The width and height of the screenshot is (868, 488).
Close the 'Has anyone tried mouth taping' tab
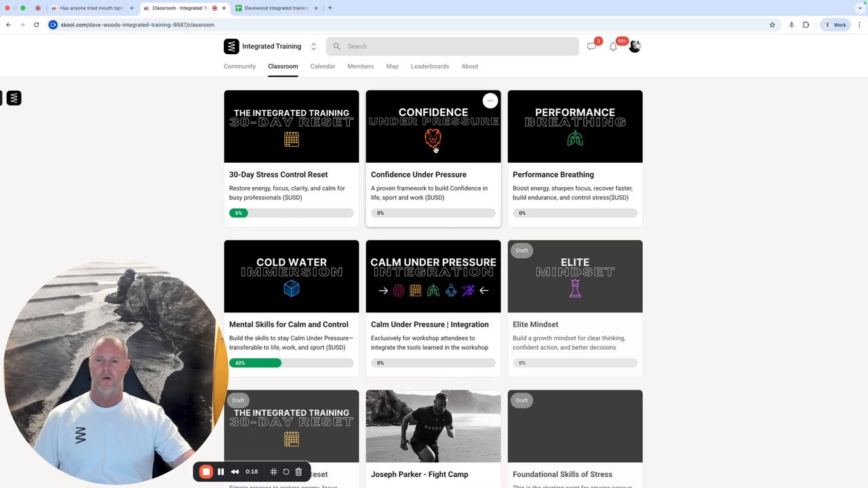pos(132,8)
